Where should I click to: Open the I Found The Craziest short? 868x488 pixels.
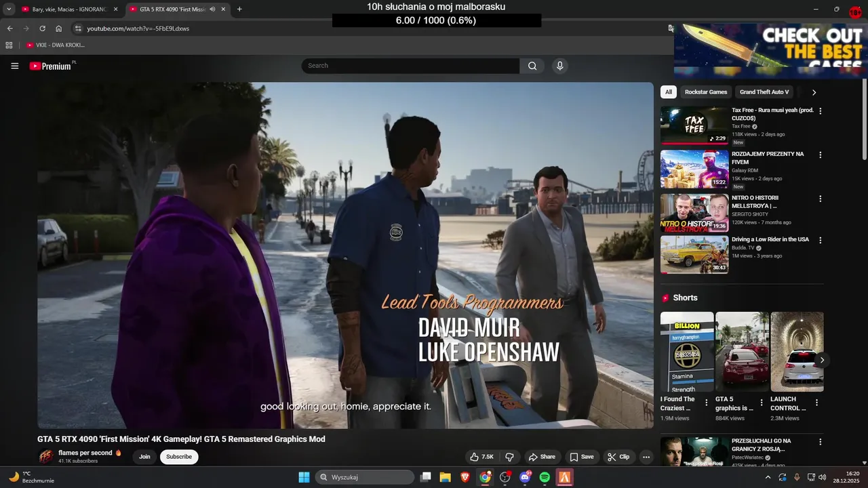tap(687, 352)
